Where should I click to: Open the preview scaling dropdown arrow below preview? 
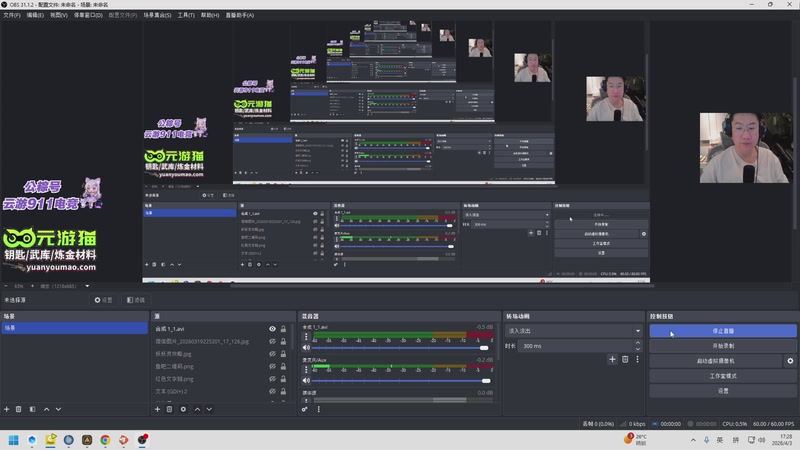(x=87, y=286)
